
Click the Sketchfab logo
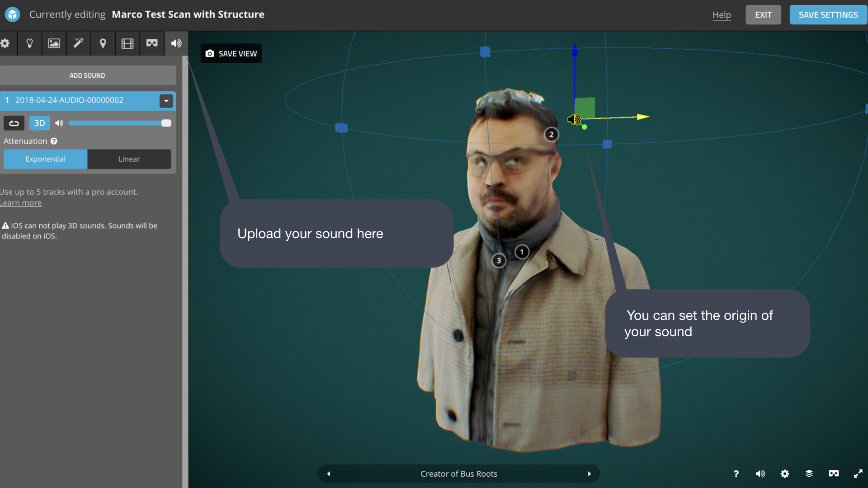[x=13, y=14]
